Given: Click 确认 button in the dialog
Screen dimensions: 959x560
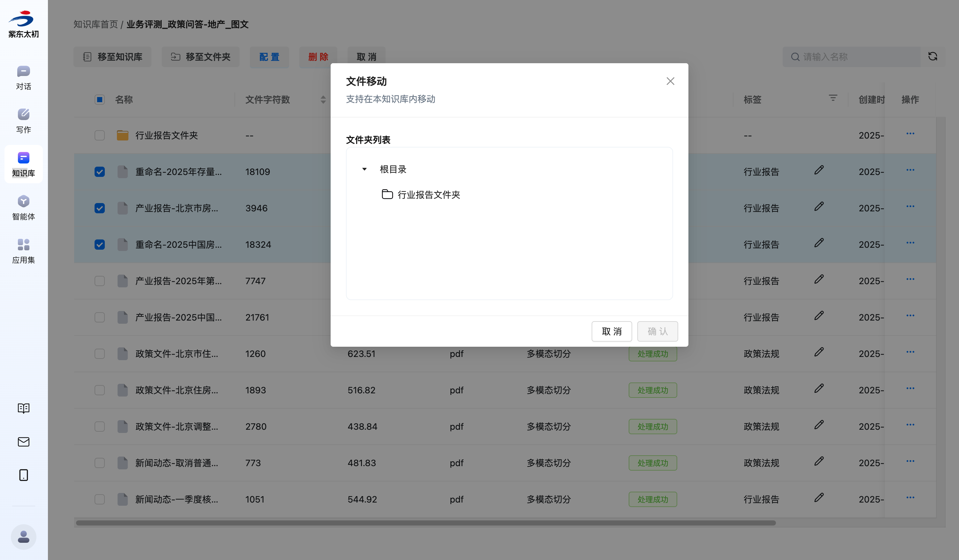Looking at the screenshot, I should (x=657, y=331).
